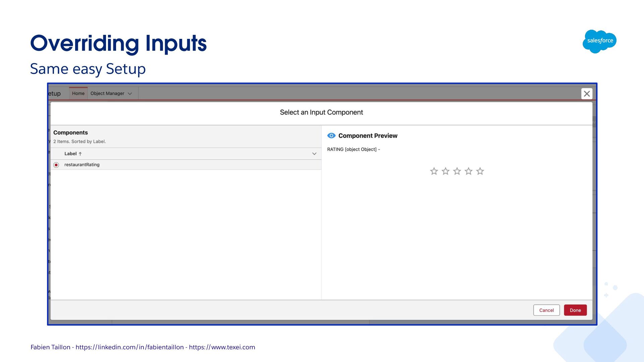
Task: Click the Components list heading
Action: pos(70,133)
